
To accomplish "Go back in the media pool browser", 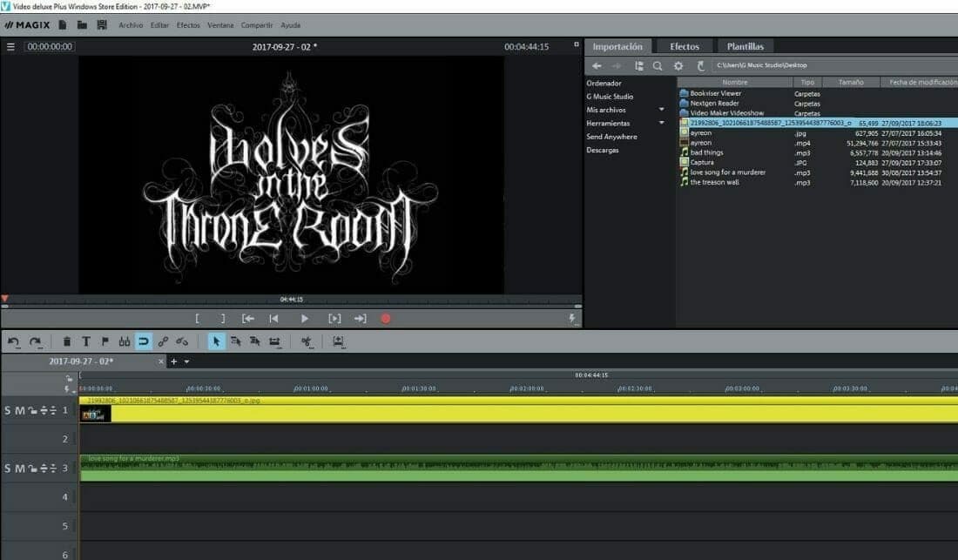I will click(597, 66).
